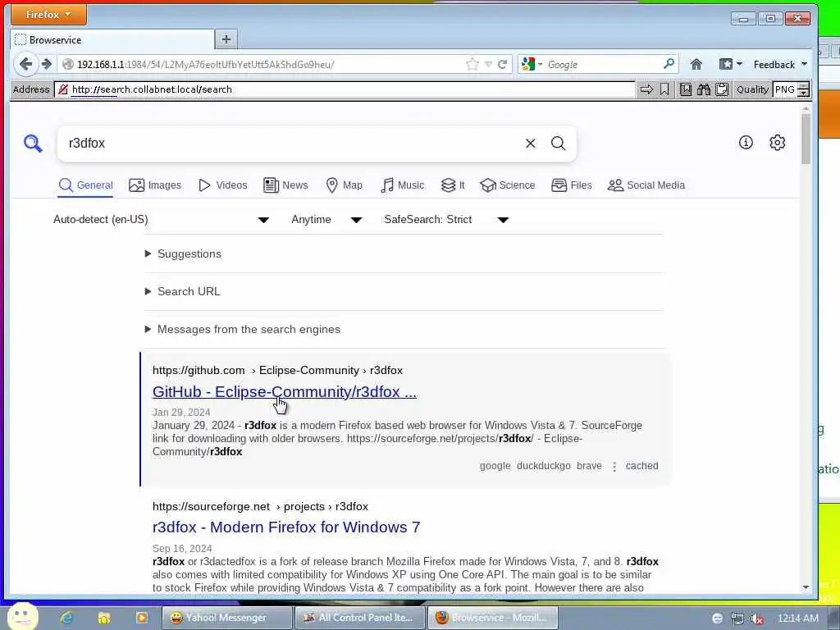
Task: Switch to the Science category
Action: [x=507, y=185]
